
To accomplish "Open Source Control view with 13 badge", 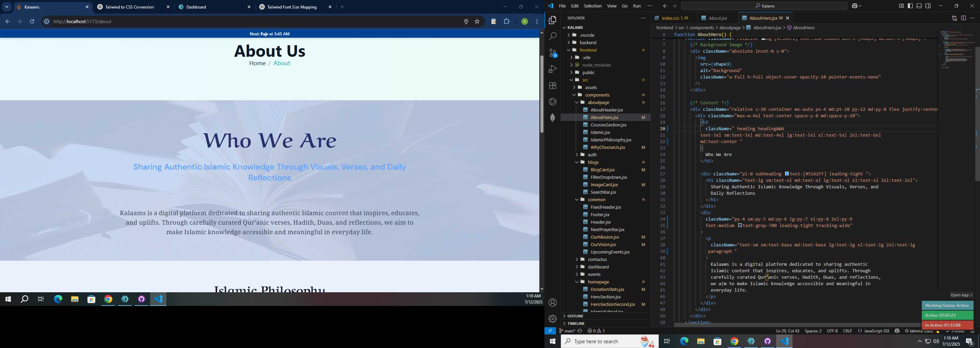I will [x=553, y=53].
